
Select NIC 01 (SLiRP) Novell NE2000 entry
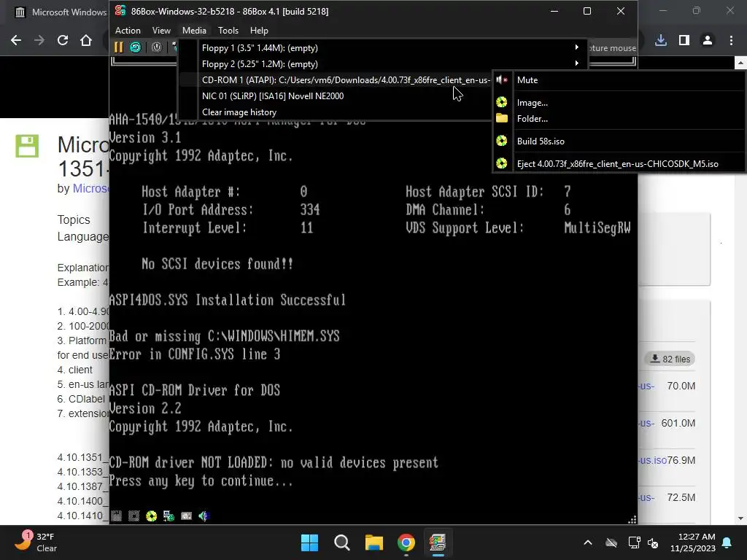coord(336,96)
